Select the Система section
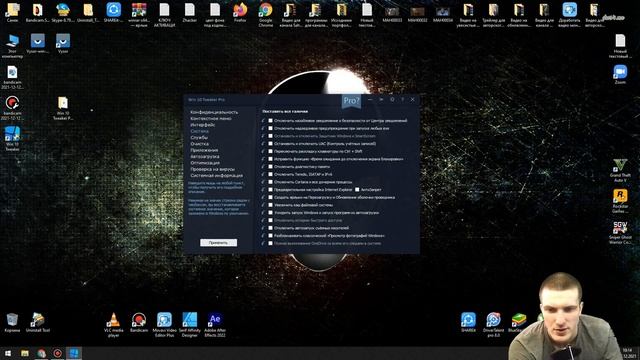Screen dimensions: 640x360 199,131
